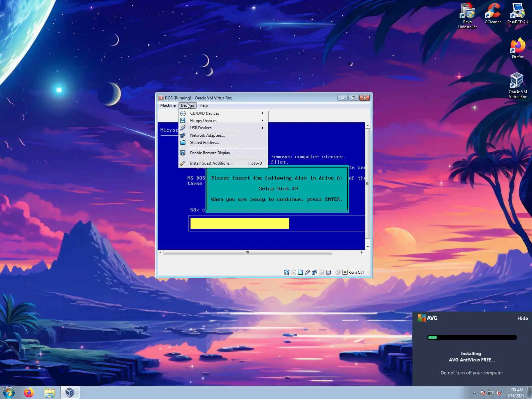Expand the USB Devices submenu
Image resolution: width=532 pixels, height=399 pixels.
point(223,128)
